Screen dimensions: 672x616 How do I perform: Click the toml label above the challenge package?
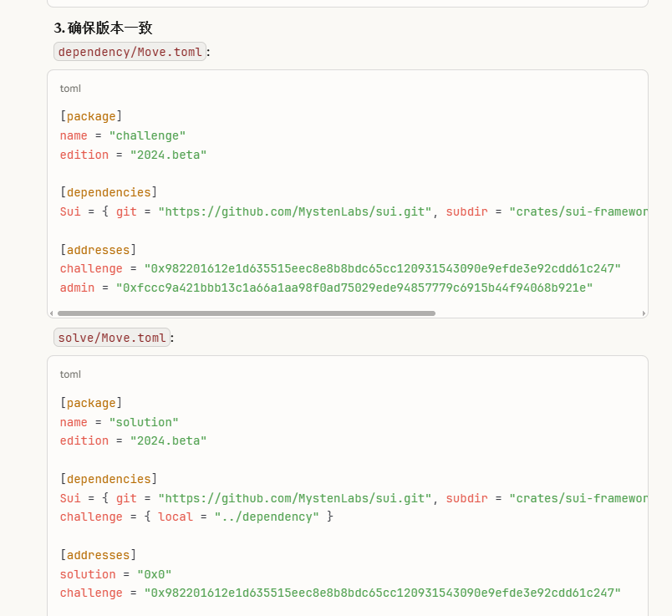click(70, 88)
